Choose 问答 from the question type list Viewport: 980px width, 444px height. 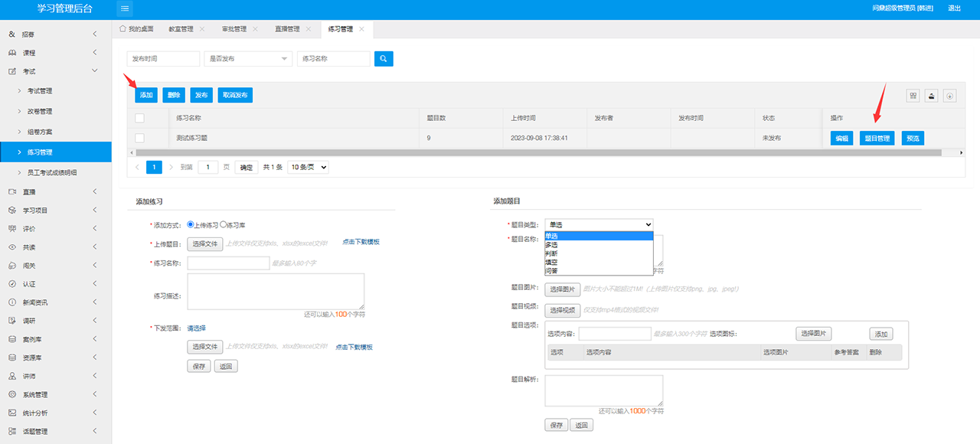coord(599,270)
